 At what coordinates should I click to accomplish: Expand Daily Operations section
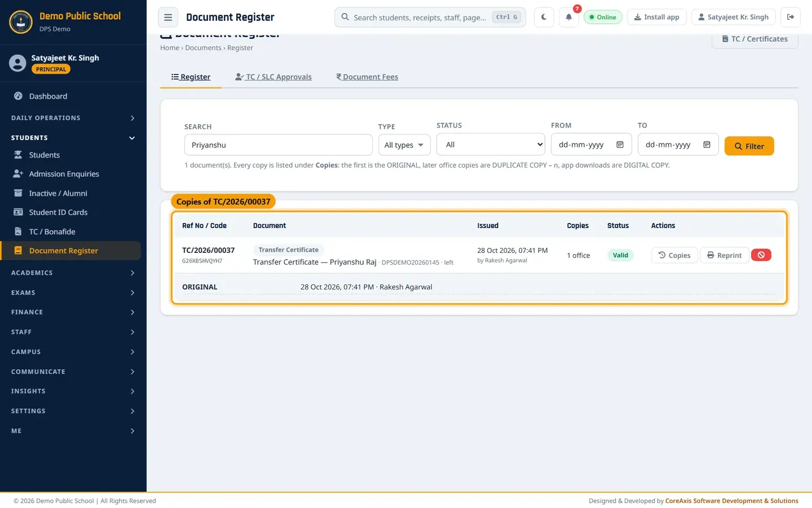(x=73, y=118)
